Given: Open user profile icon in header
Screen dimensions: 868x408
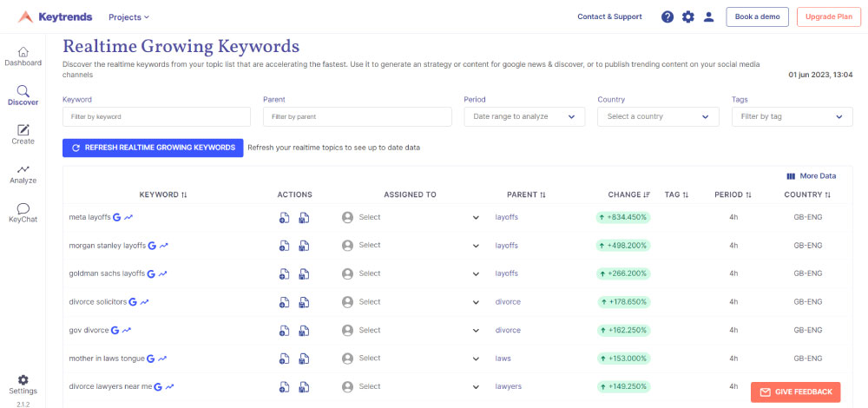Looking at the screenshot, I should tap(709, 17).
